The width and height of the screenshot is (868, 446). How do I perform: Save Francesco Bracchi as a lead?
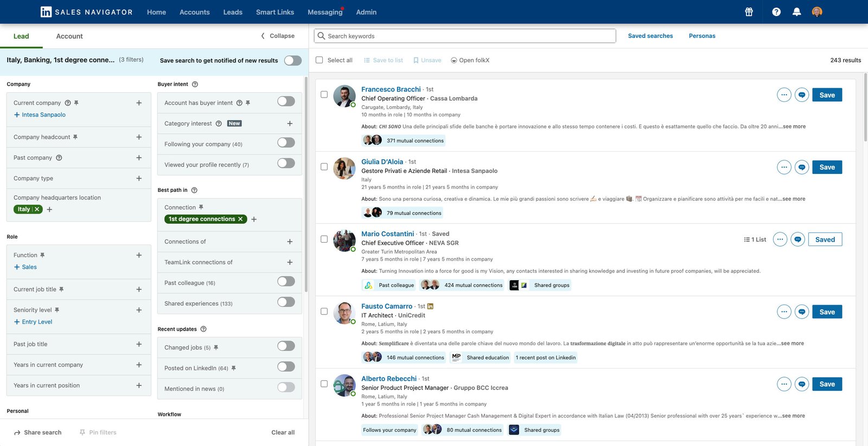[827, 95]
